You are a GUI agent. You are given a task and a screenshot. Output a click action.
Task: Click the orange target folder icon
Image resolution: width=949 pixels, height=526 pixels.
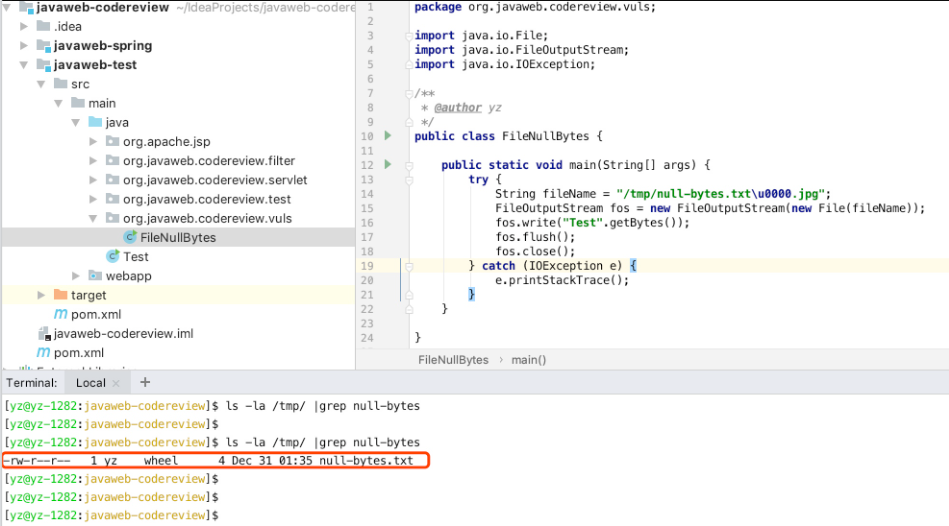tap(61, 295)
